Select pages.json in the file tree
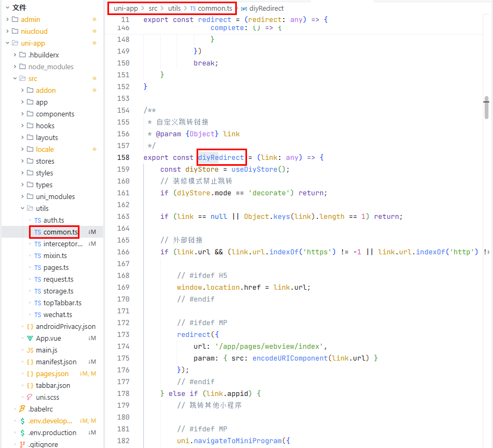 [52, 373]
